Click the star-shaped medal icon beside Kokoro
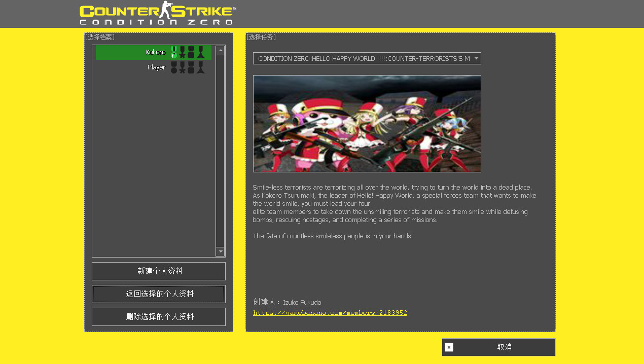The height and width of the screenshot is (364, 644). tap(183, 53)
